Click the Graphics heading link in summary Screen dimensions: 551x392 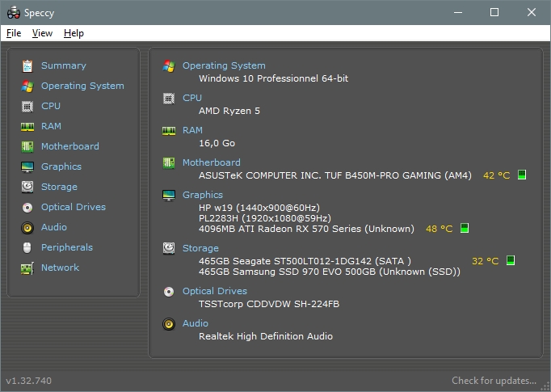click(x=203, y=195)
